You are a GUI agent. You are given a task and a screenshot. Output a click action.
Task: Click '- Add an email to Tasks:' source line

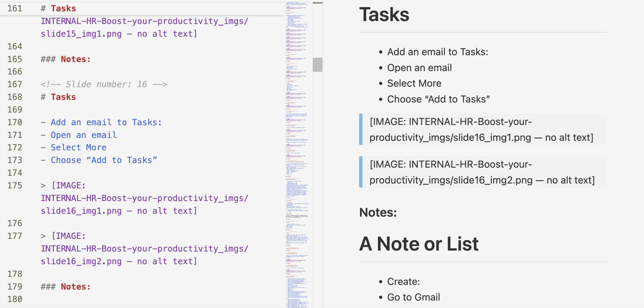(101, 123)
